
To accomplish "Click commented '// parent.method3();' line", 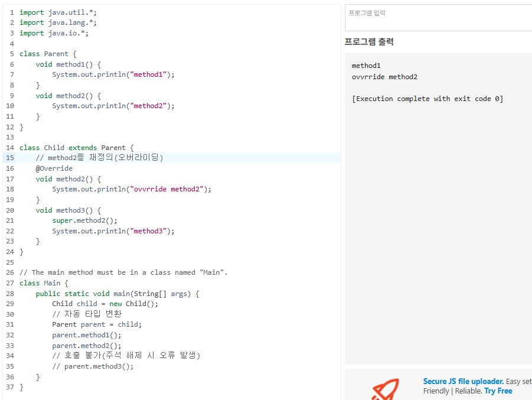I will pos(93,366).
